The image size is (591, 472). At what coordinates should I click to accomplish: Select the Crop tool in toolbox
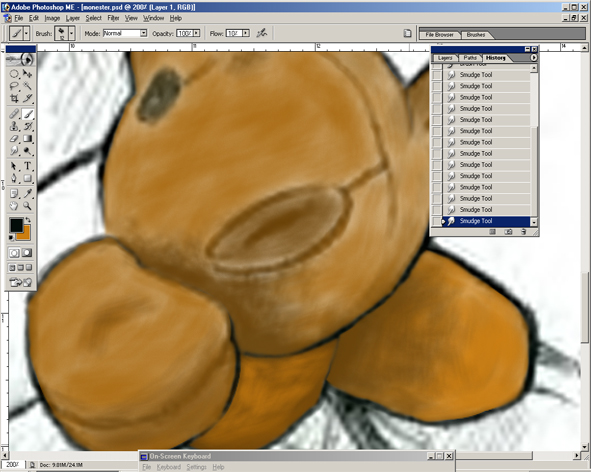(14, 98)
